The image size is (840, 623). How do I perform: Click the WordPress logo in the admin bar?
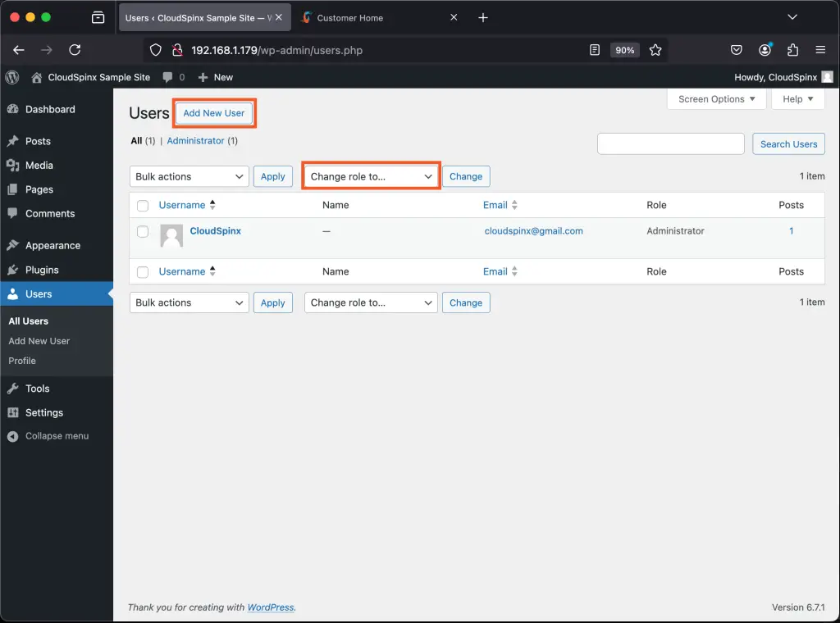coord(11,77)
